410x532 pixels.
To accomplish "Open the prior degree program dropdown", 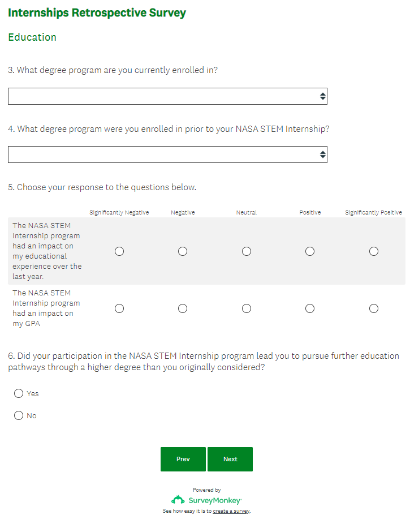I will tap(167, 155).
